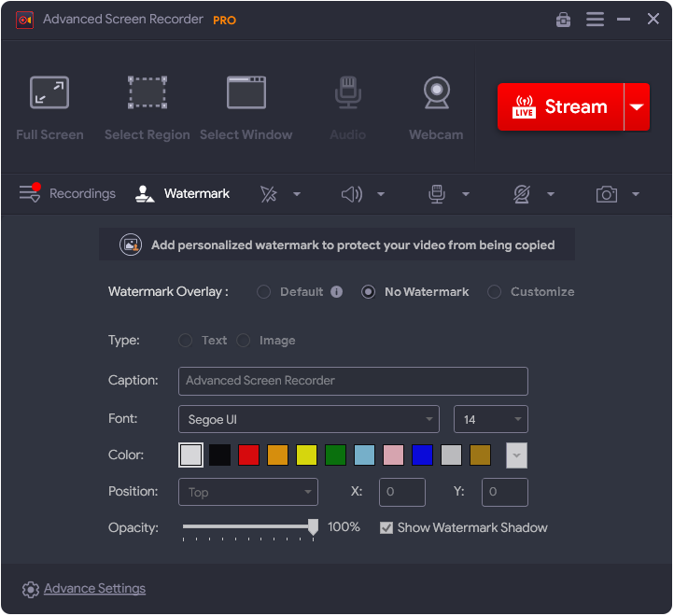The height and width of the screenshot is (616, 674).
Task: Toggle the Audio microphone icon
Action: pos(347,94)
